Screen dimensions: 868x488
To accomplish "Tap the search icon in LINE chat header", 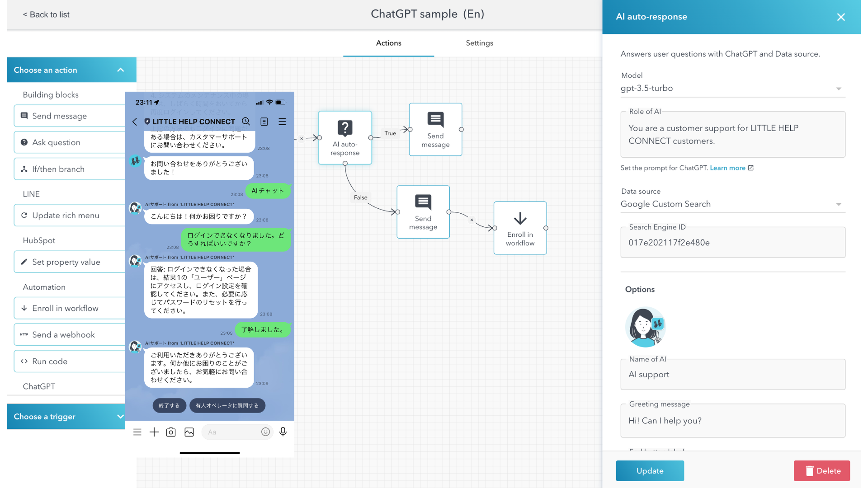I will pyautogui.click(x=246, y=122).
